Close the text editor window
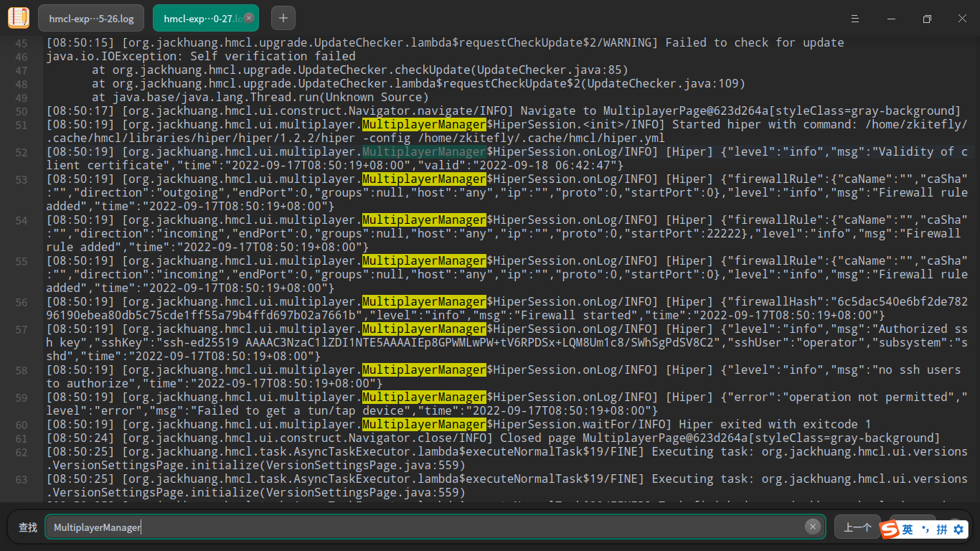This screenshot has height=551, width=980. coord(963,19)
